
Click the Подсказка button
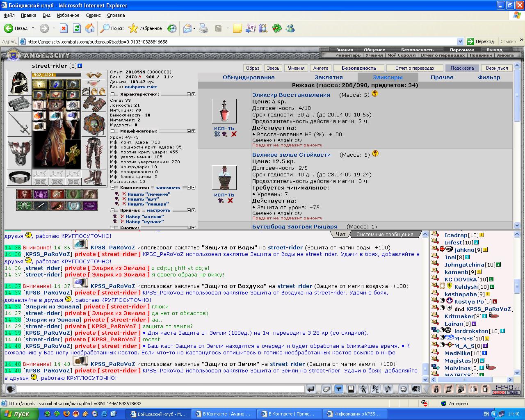pyautogui.click(x=462, y=68)
